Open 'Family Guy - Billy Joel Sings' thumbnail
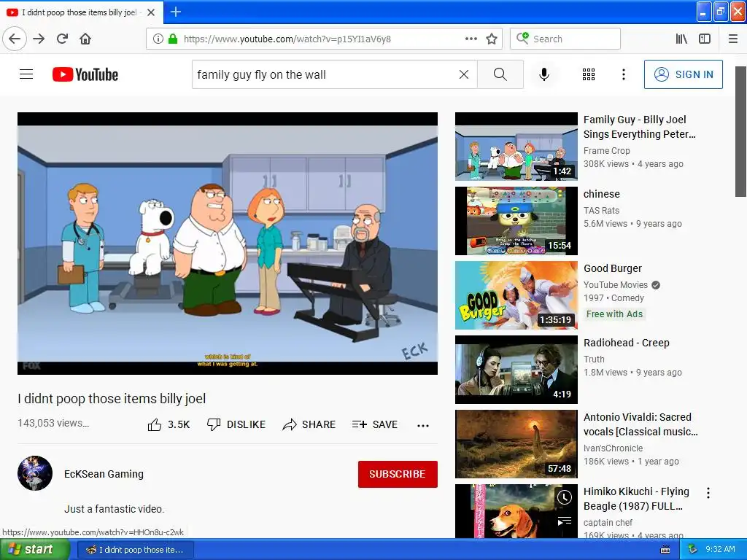 [516, 147]
